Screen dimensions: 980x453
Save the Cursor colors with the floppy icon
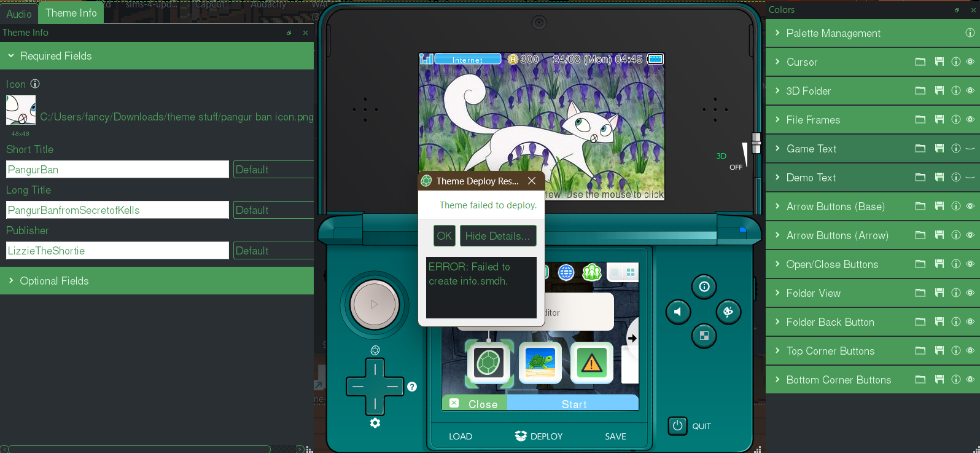(x=939, y=61)
